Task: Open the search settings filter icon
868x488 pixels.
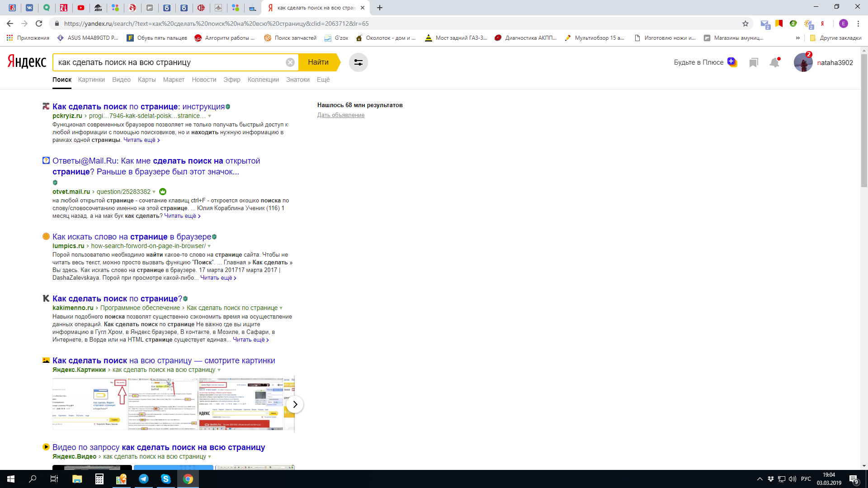Action: point(358,62)
